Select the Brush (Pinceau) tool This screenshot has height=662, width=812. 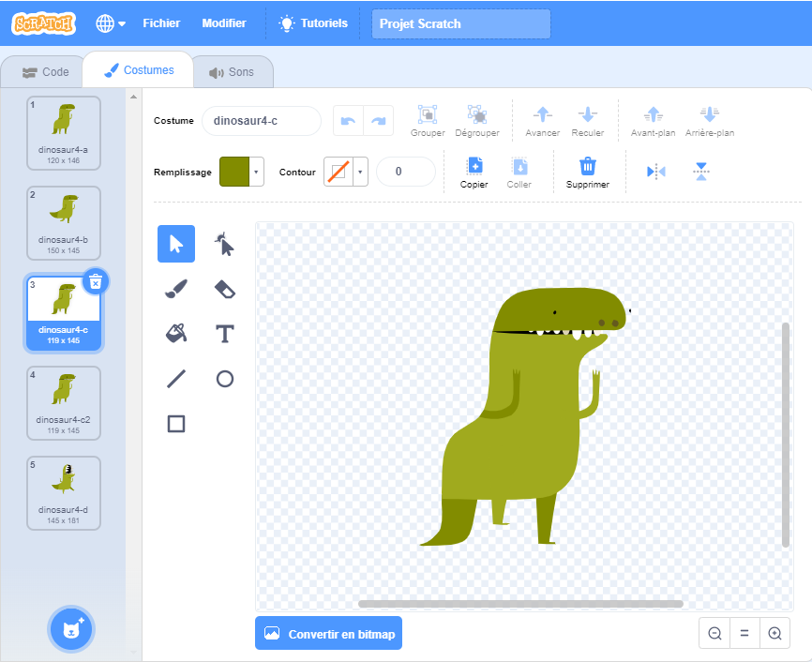176,289
